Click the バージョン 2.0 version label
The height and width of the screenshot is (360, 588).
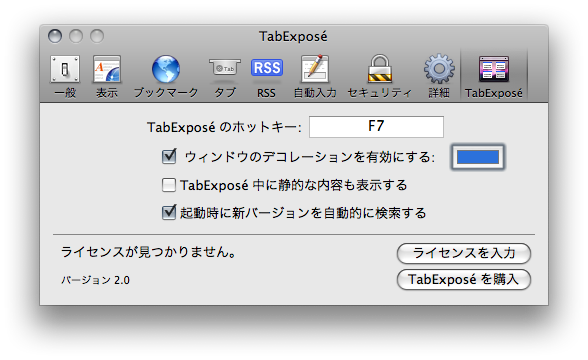tap(95, 280)
